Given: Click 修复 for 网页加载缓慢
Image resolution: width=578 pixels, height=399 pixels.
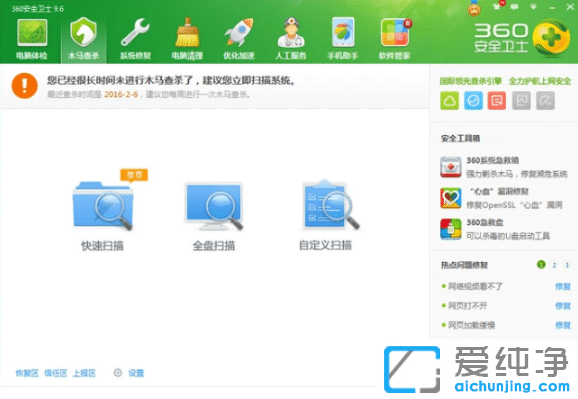Looking at the screenshot, I should click(563, 325).
